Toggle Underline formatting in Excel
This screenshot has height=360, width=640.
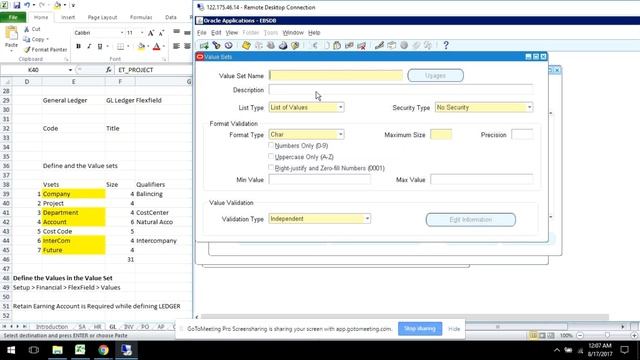tap(100, 47)
